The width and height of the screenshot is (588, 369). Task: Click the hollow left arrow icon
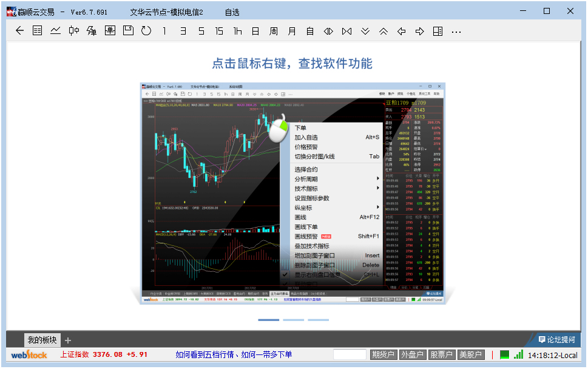[401, 31]
